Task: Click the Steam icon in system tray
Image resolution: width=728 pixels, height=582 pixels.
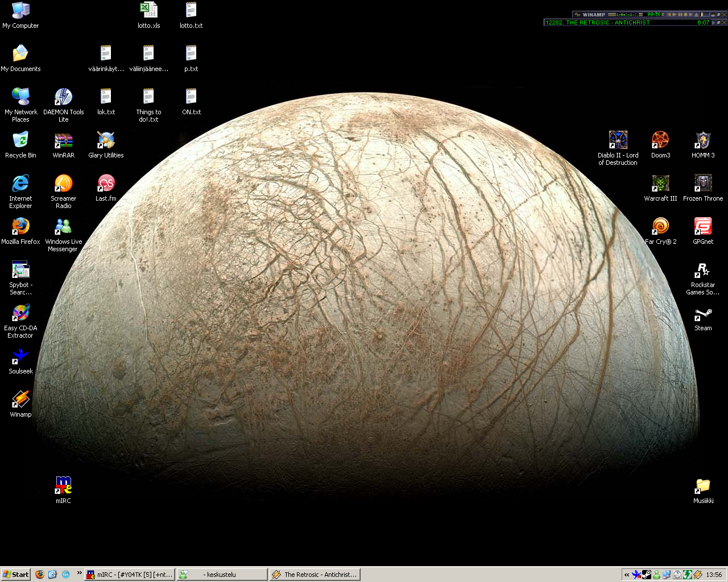Action: coord(647,575)
